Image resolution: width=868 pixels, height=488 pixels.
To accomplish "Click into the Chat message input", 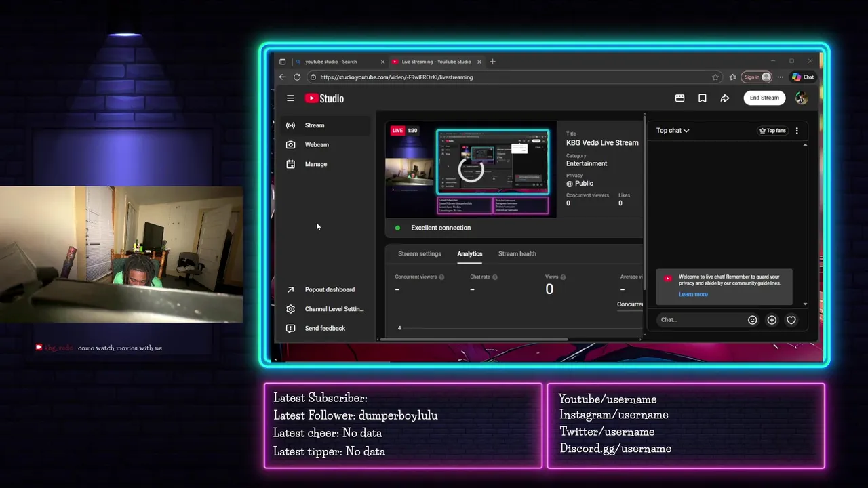I will tap(700, 320).
